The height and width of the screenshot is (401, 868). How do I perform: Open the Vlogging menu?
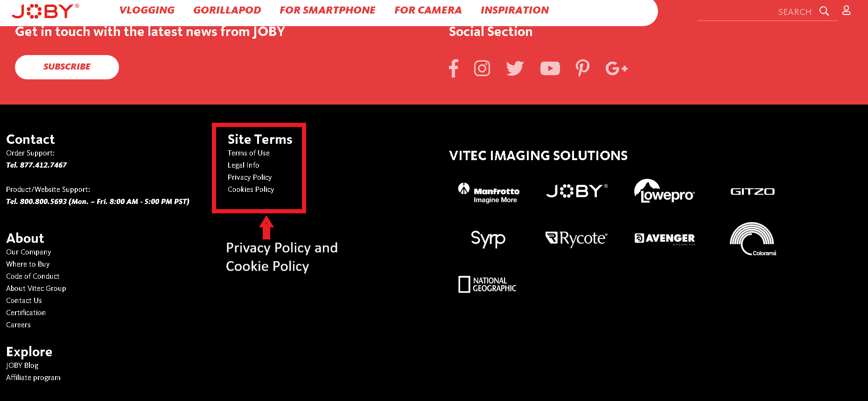click(x=147, y=10)
